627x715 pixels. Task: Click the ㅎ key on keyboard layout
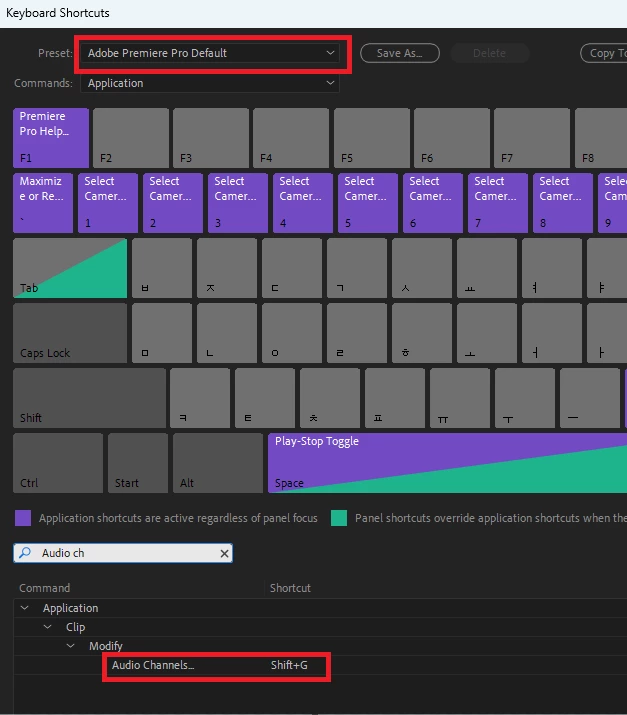pos(422,333)
